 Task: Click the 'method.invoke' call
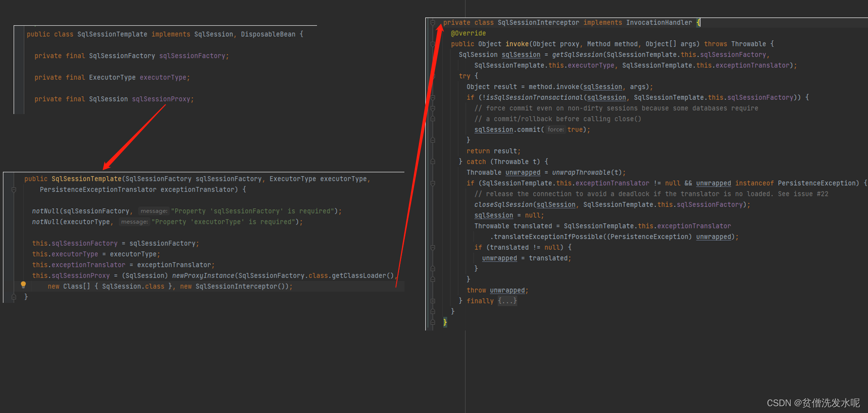point(553,87)
